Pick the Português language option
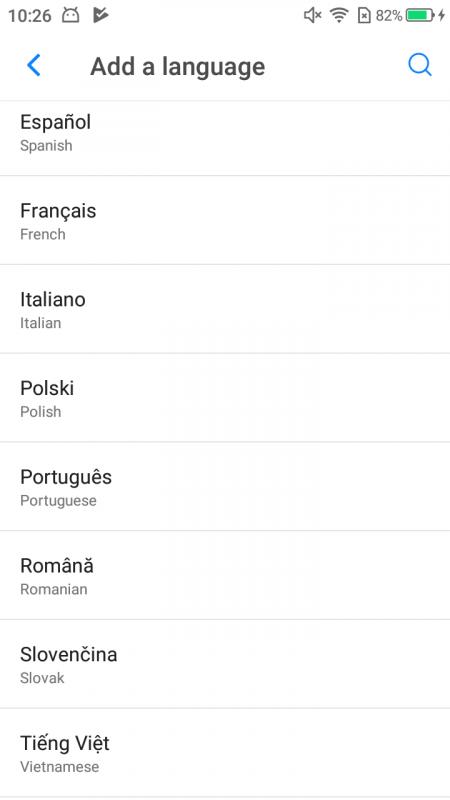 coord(225,487)
